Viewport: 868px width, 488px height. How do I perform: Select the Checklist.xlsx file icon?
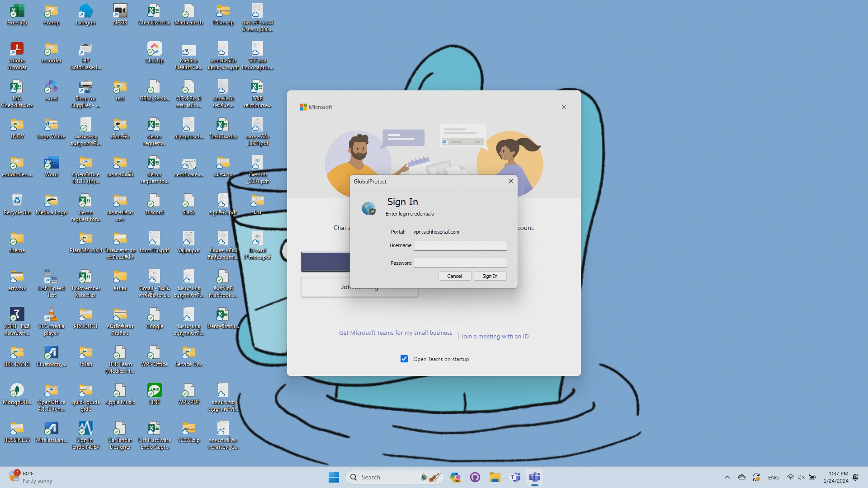pos(154,15)
